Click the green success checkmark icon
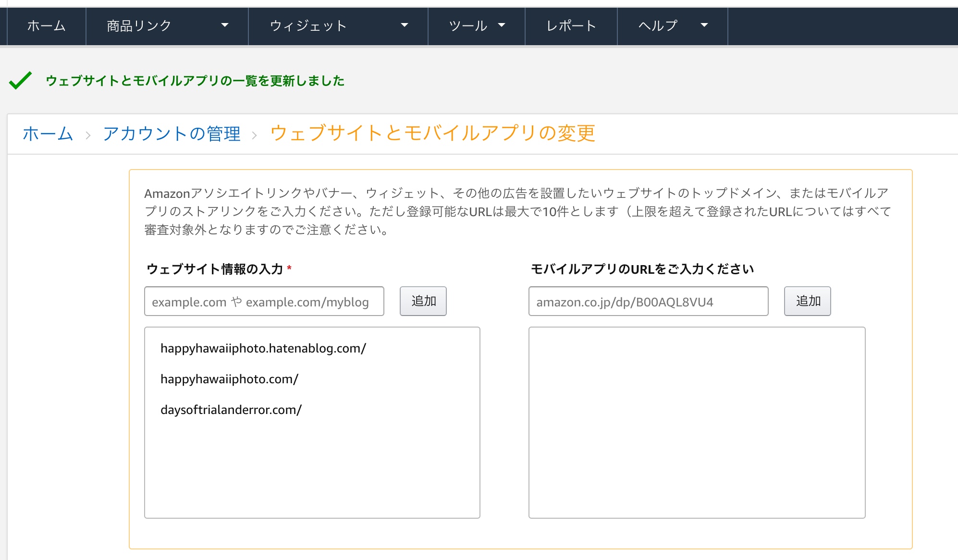 pyautogui.click(x=20, y=80)
